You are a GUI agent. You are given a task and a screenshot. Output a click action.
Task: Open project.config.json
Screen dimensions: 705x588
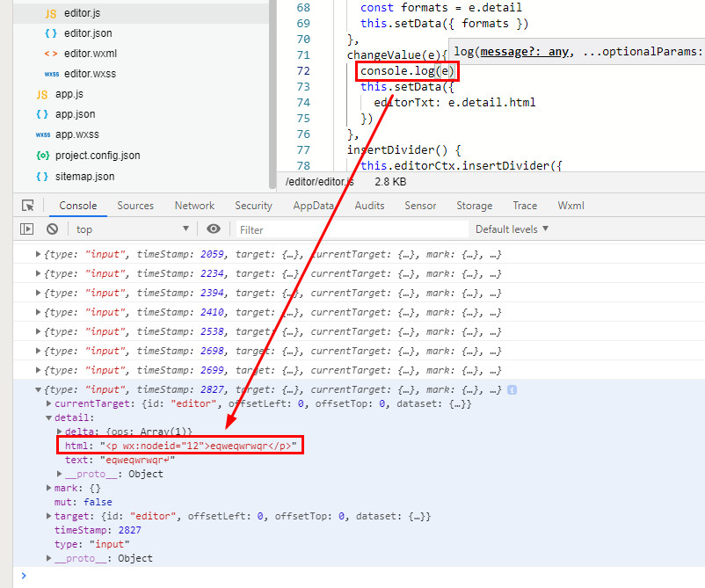[98, 156]
